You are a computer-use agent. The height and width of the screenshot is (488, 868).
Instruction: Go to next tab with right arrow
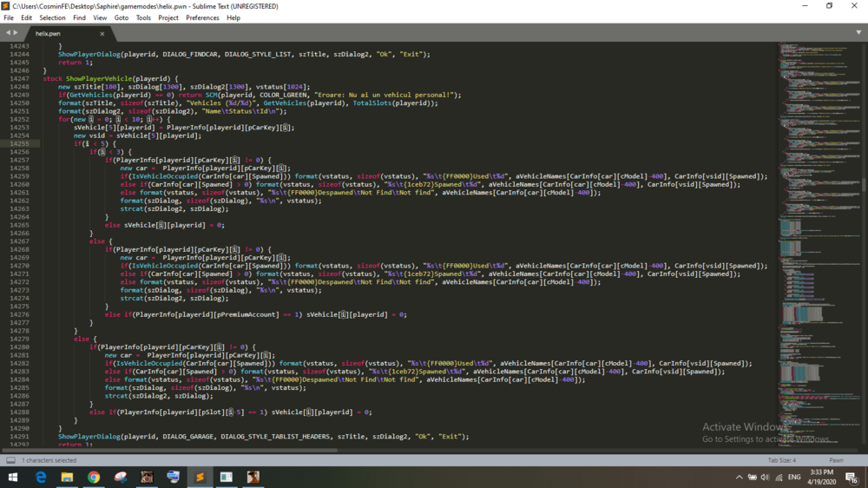point(16,33)
